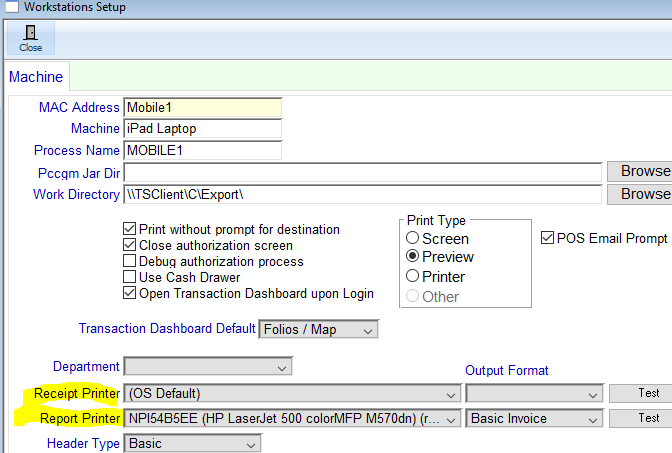Open the Receipt Printer Output Format dropdown
The height and width of the screenshot is (453, 672).
click(x=534, y=393)
